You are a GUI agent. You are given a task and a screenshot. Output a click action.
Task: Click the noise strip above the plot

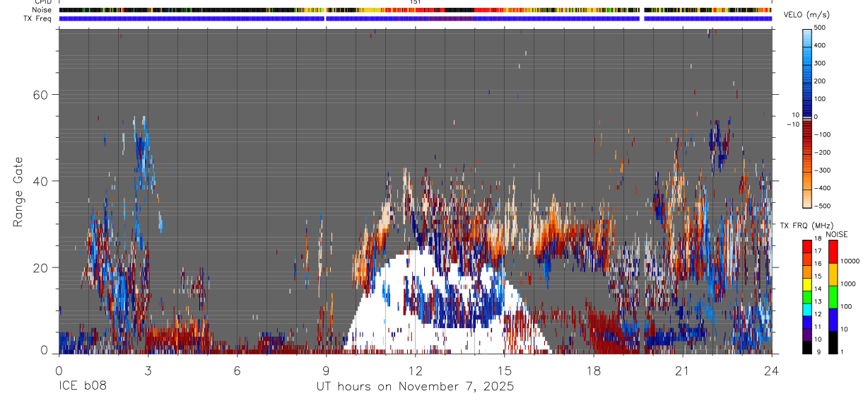coord(415,10)
